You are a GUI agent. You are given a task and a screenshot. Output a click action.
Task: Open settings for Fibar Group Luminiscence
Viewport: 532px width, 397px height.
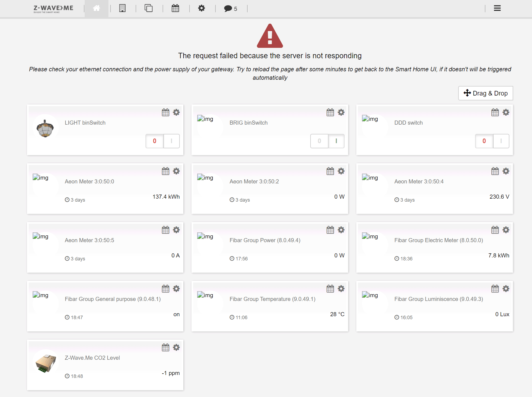(506, 289)
